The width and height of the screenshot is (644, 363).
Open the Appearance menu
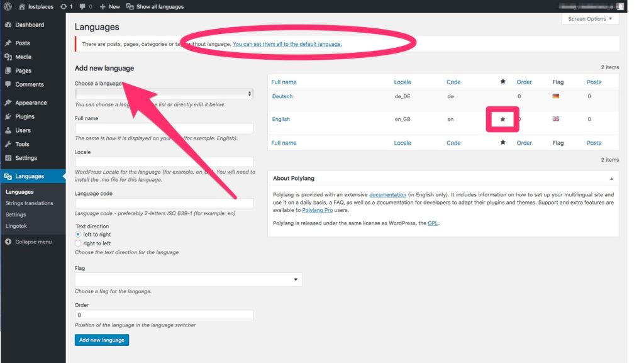pyautogui.click(x=31, y=103)
